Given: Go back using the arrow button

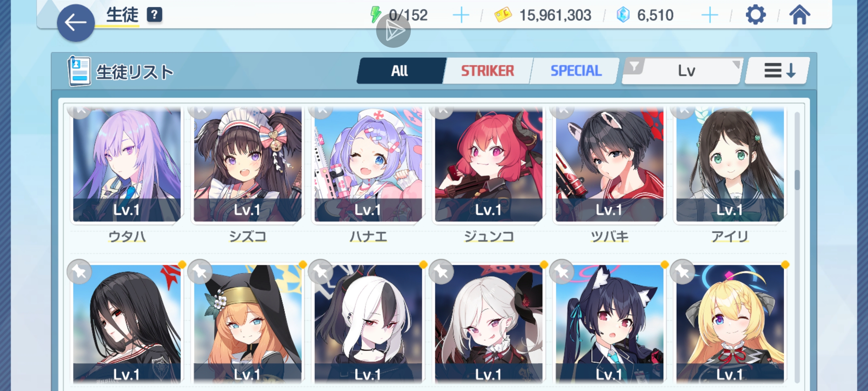Looking at the screenshot, I should tap(76, 23).
